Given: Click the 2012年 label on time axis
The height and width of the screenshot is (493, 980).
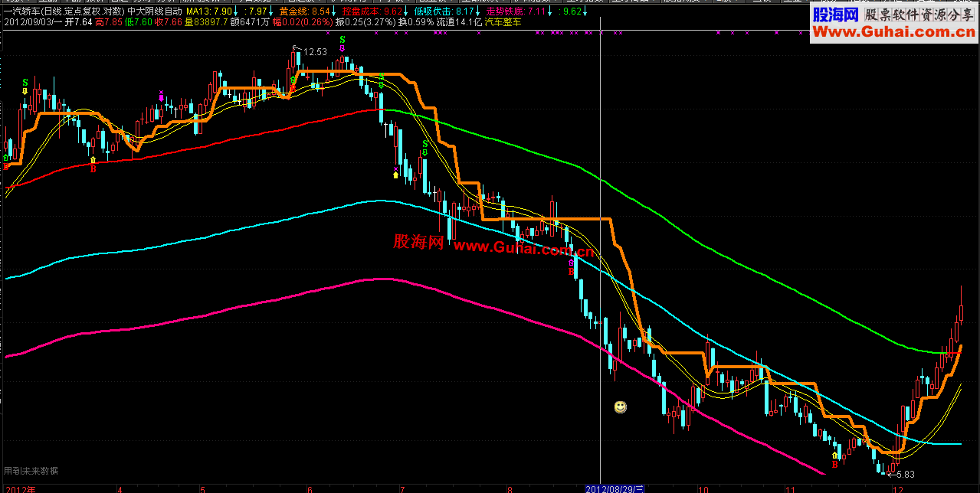Looking at the screenshot, I should pos(19,488).
